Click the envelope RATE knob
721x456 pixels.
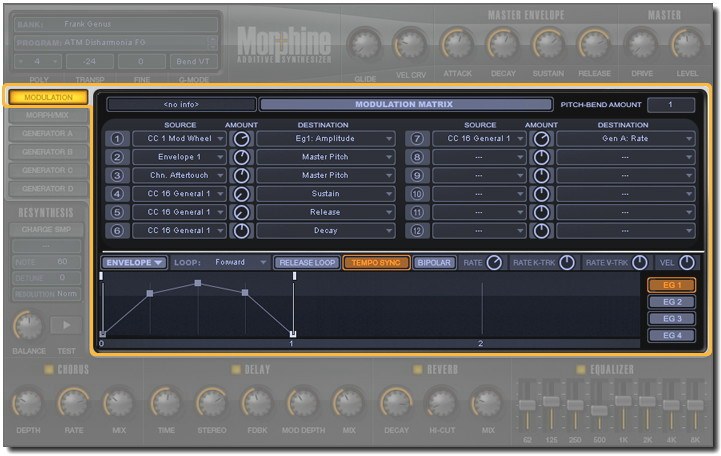click(494, 262)
